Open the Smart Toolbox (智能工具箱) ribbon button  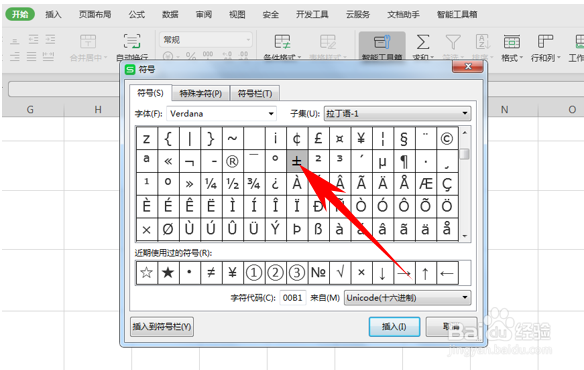pyautogui.click(x=382, y=47)
